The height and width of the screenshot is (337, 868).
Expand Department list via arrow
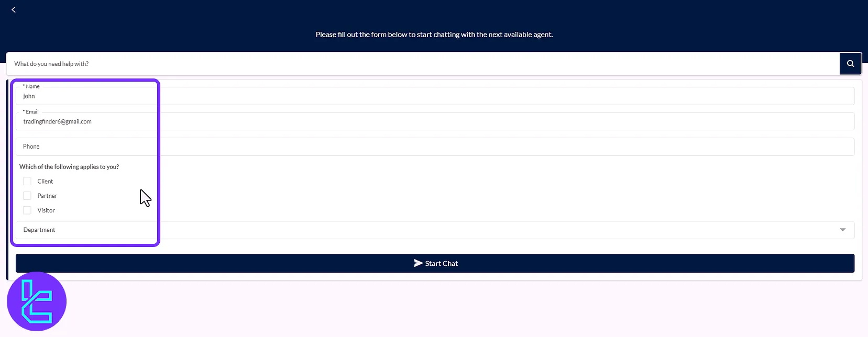click(x=843, y=230)
